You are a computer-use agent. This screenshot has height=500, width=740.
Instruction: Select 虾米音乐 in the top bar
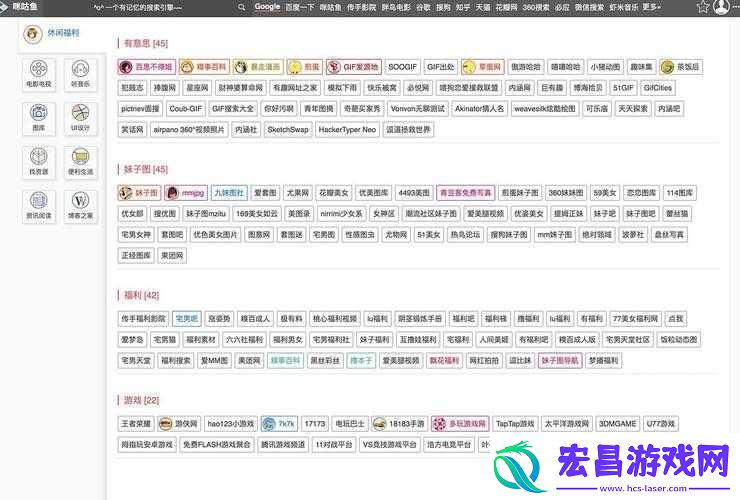pyautogui.click(x=624, y=7)
